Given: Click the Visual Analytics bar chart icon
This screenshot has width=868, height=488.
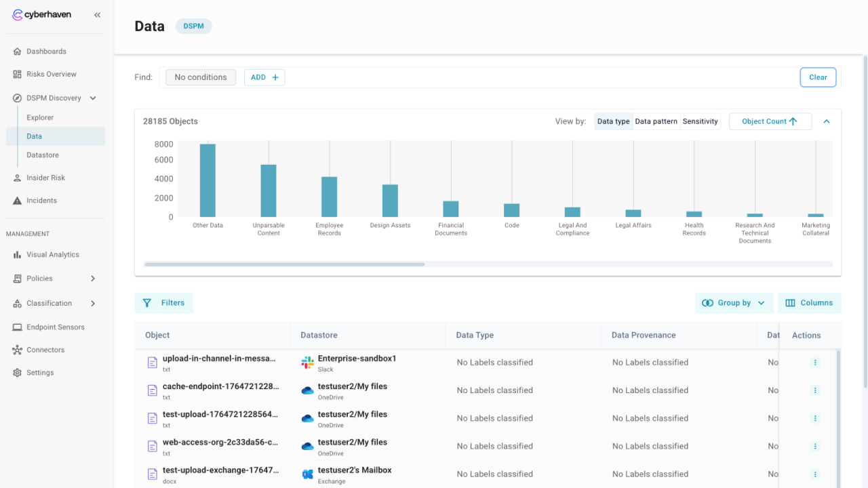Looking at the screenshot, I should [x=18, y=255].
